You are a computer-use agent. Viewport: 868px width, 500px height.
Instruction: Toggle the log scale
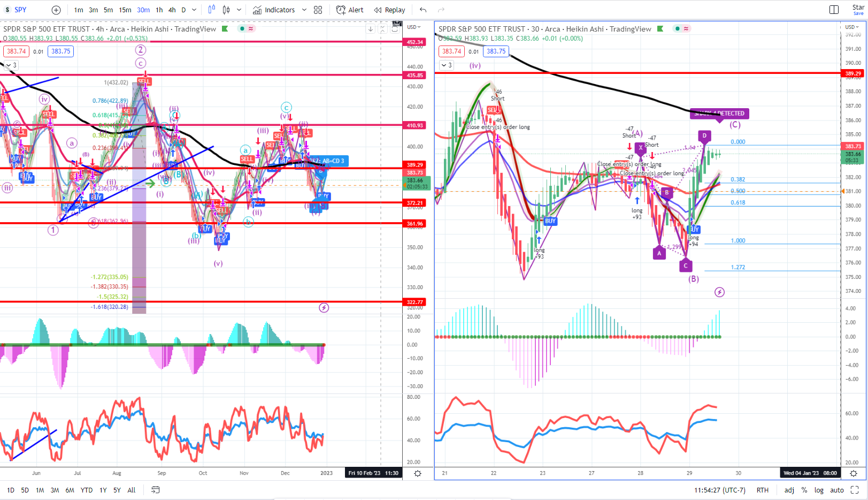pos(819,490)
